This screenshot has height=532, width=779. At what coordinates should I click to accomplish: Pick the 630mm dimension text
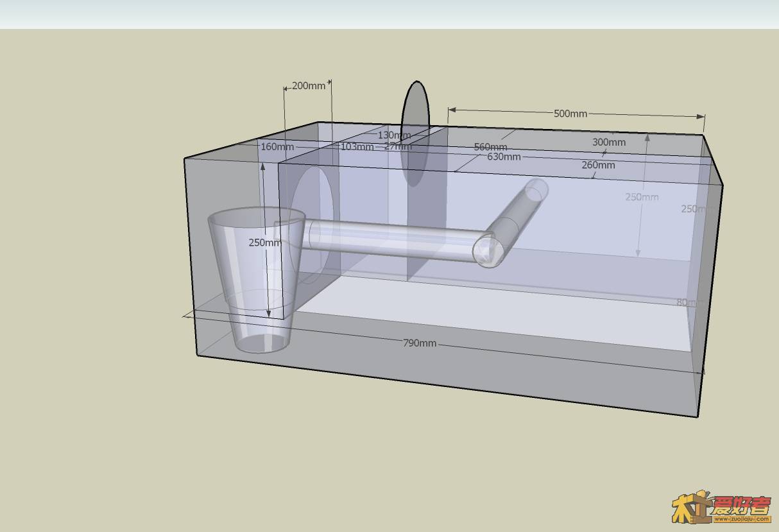[x=504, y=157]
